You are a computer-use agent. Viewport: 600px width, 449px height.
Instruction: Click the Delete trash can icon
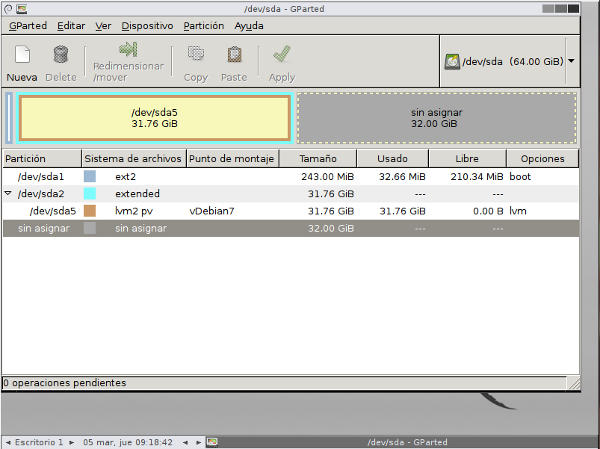[60, 54]
